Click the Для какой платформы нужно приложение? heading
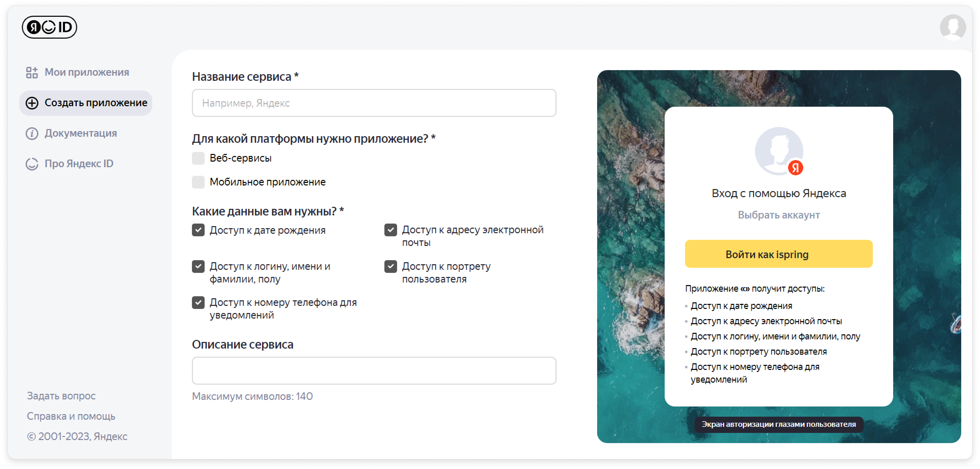Screen dimensions: 980x469 point(314,139)
